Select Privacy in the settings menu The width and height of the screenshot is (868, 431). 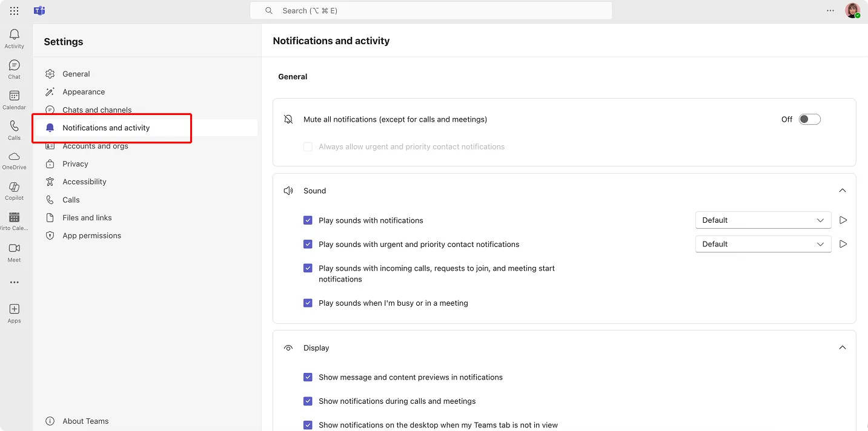click(76, 163)
